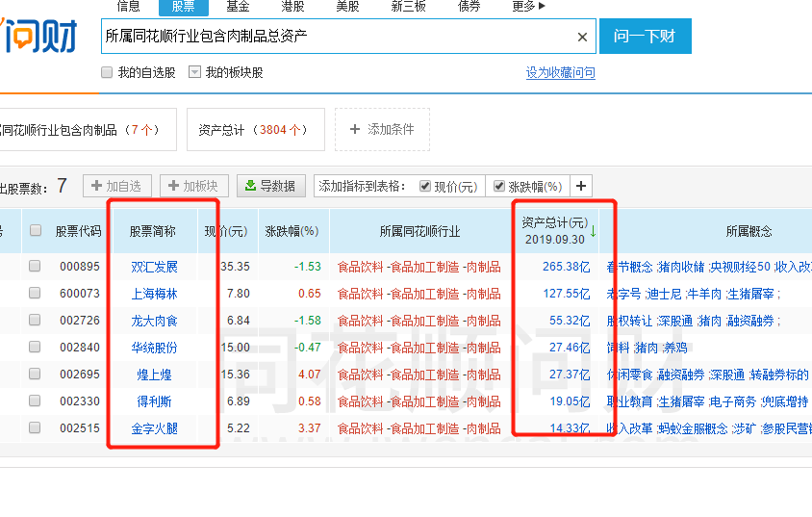Check the row checkbox for 002330
Screen dimensions: 812x517
35,401
